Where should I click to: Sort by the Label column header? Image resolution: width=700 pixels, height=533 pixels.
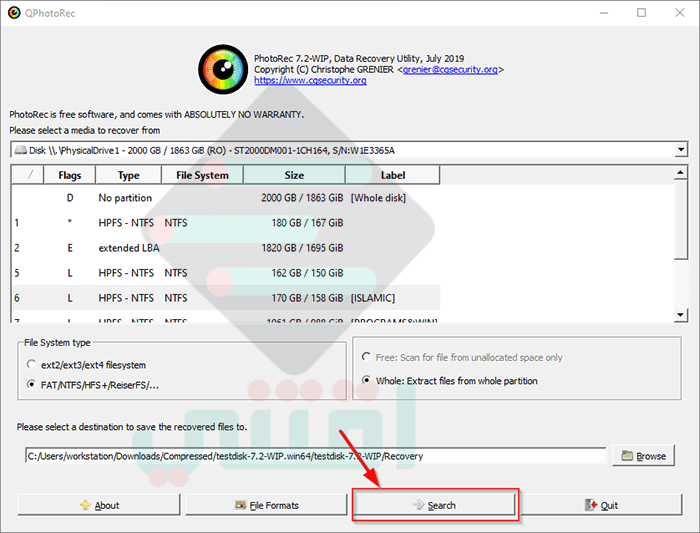tap(393, 175)
